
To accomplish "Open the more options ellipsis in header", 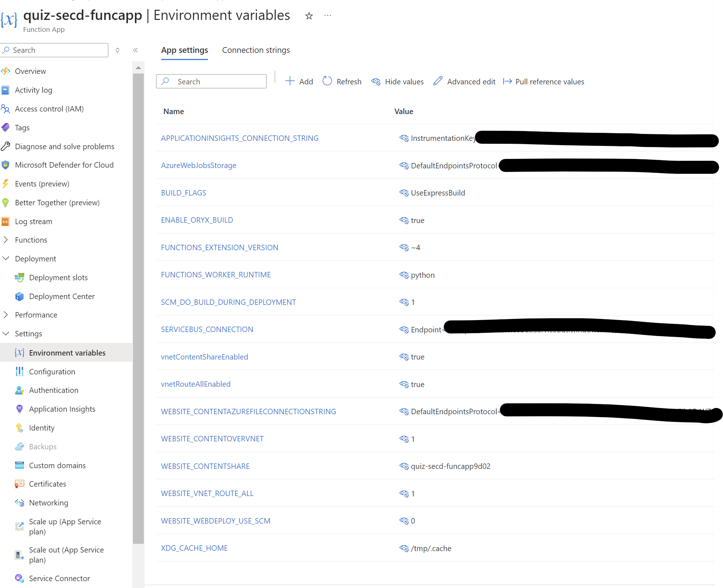I will pyautogui.click(x=328, y=16).
